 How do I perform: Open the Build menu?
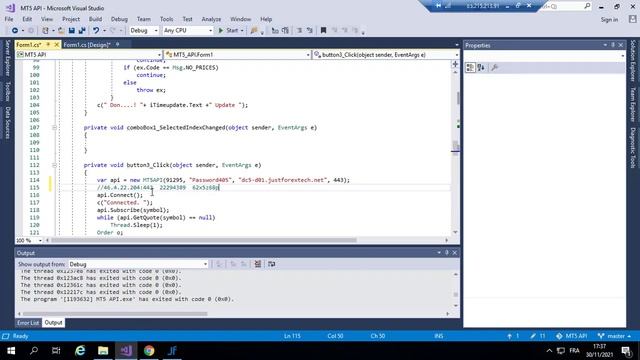coord(96,19)
